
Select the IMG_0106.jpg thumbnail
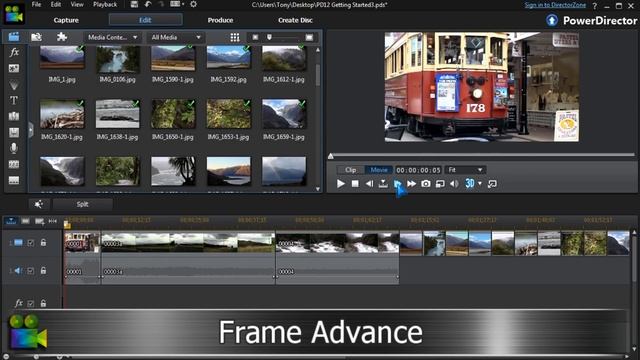point(118,59)
